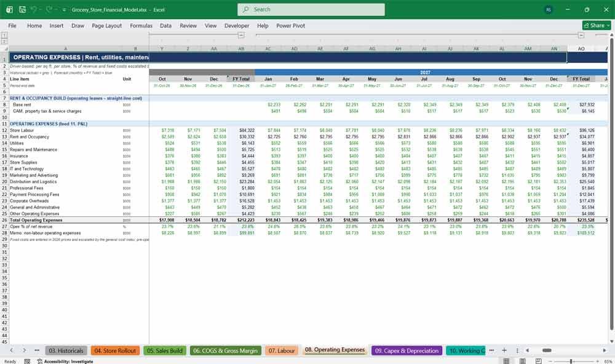This screenshot has height=364, width=615.
Task: Click the macro recording icon in status bar
Action: [27, 362]
